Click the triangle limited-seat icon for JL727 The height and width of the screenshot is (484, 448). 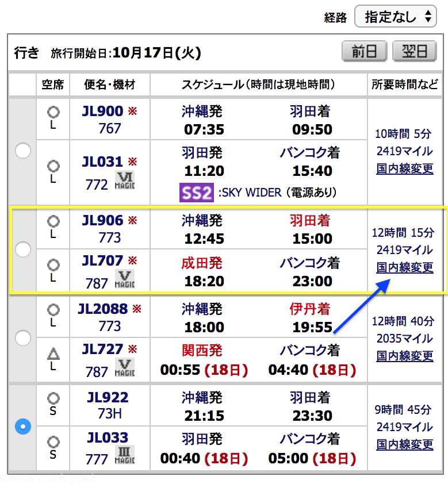[x=53, y=354]
